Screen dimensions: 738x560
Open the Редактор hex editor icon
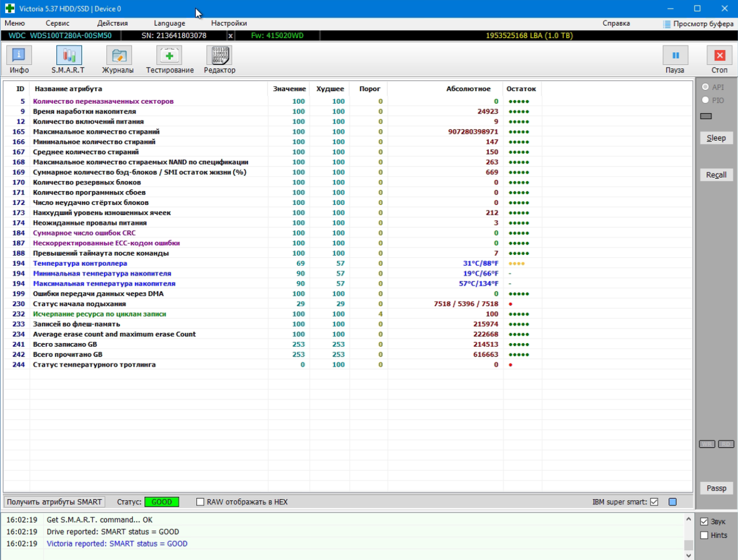[x=219, y=56]
